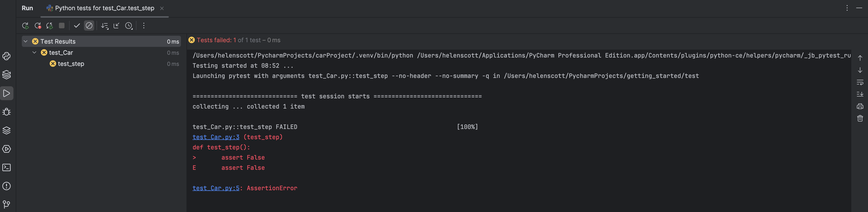Open the Debug tool window icon
Image resolution: width=868 pixels, height=212 pixels.
[6, 112]
